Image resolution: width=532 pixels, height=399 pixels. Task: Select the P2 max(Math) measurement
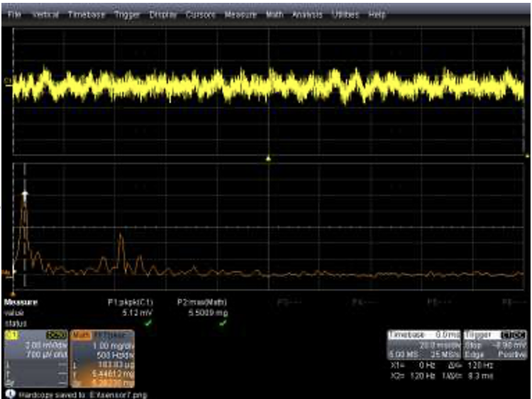point(202,302)
